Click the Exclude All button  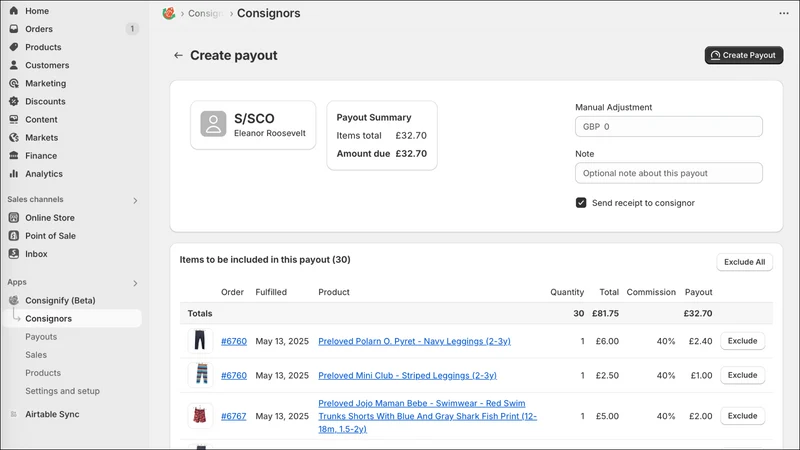744,262
